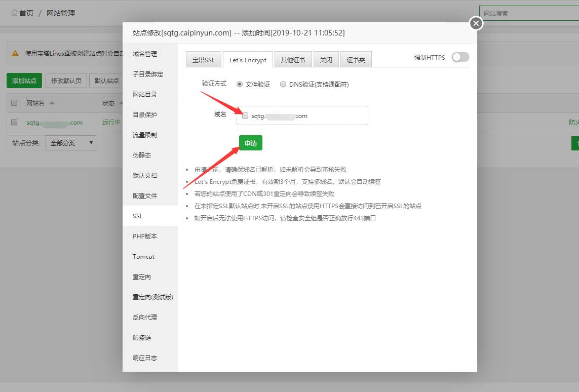
Task: Click the green 申请 button
Action: (x=250, y=143)
